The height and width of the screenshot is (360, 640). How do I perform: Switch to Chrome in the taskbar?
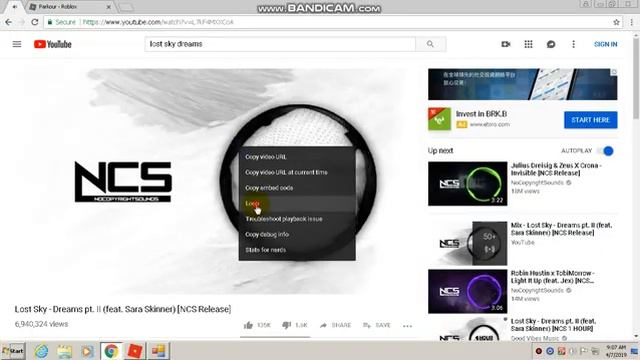[111, 351]
